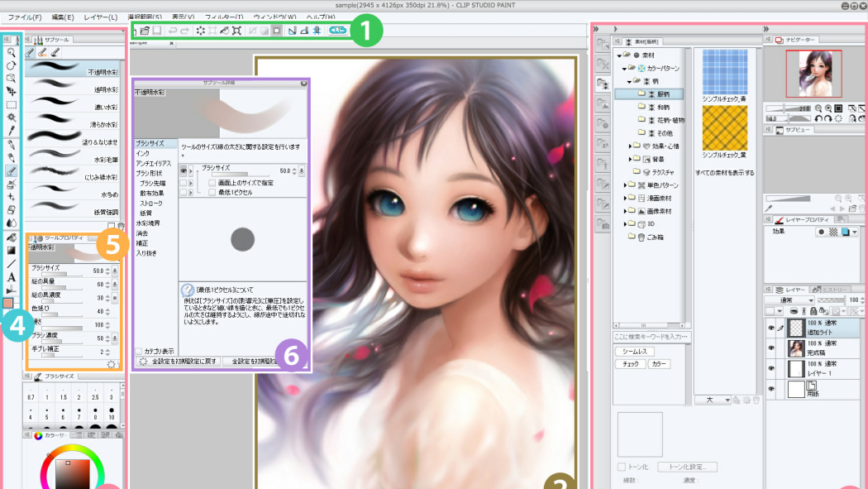The image size is (868, 489).
Task: Toggle eye icon beside ブラシサイズ setting
Action: click(x=184, y=171)
